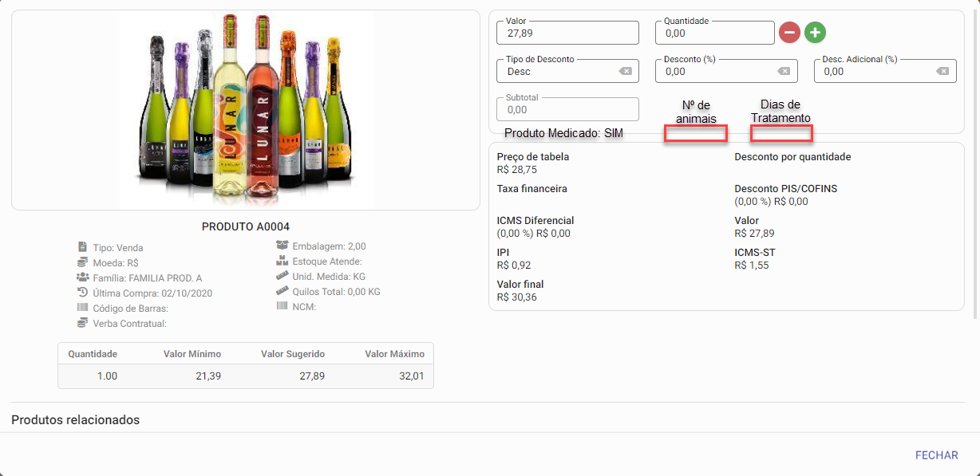Click the Família group icon
This screenshot has width=980, height=476.
tap(82, 277)
